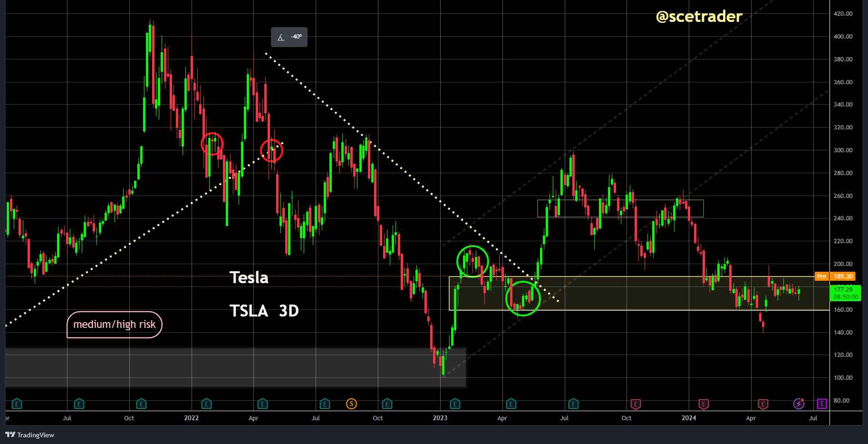Select the green circle drawing near the 200 level
868x444 pixels.
pos(473,261)
